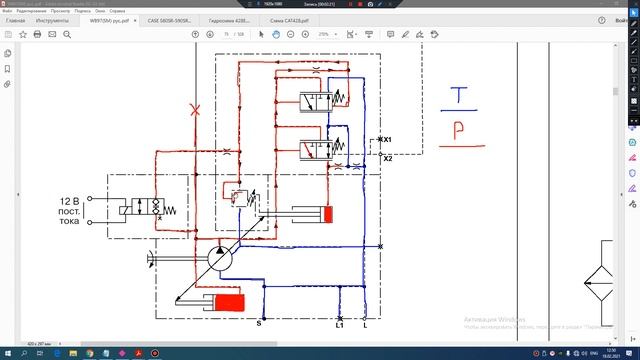
Task: Open page thumbnails in the left sidebar
Action: (7, 53)
